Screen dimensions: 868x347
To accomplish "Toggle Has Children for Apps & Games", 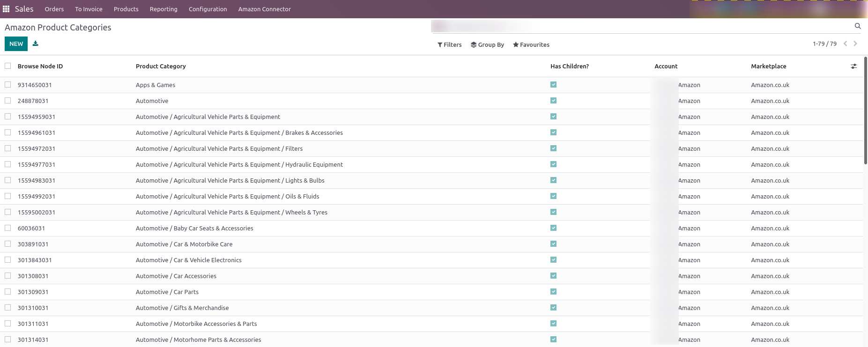I will point(554,85).
